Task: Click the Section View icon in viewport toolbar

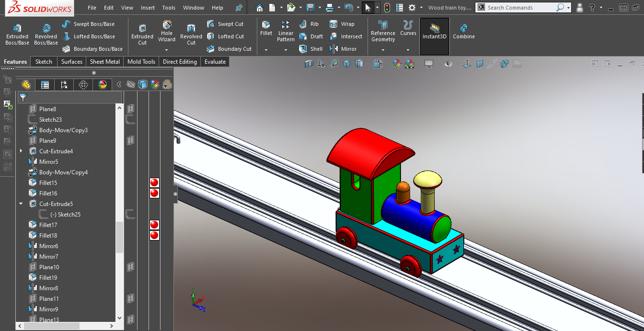Action: pos(309,64)
